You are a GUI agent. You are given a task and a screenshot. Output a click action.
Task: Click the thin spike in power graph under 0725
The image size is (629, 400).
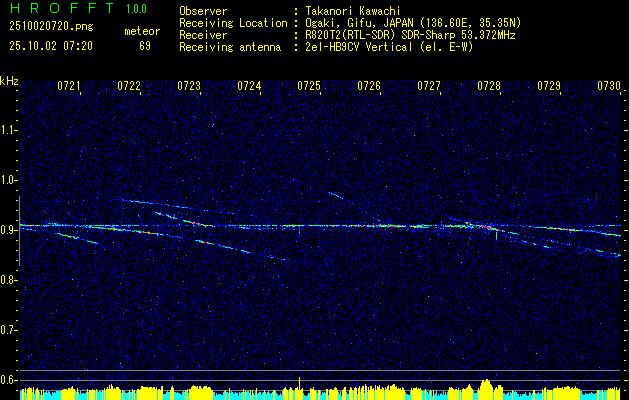point(299,388)
